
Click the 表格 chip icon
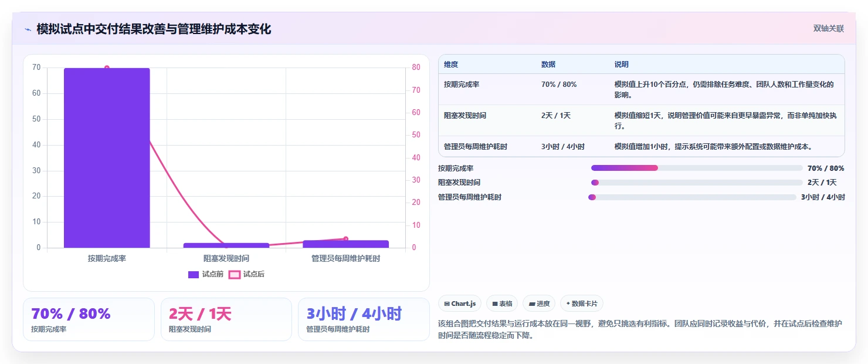(x=495, y=304)
